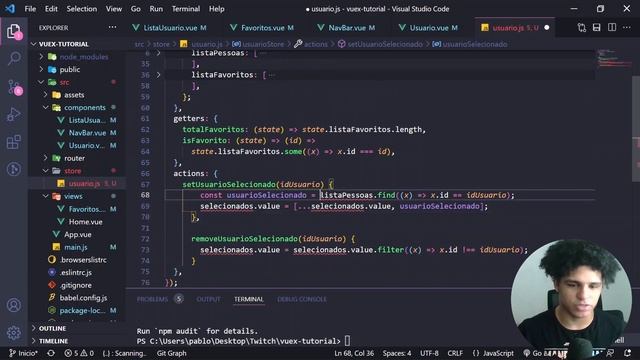Click the sync changes status bar icon
Viewport: 640px width, 360px height.
pos(51,353)
